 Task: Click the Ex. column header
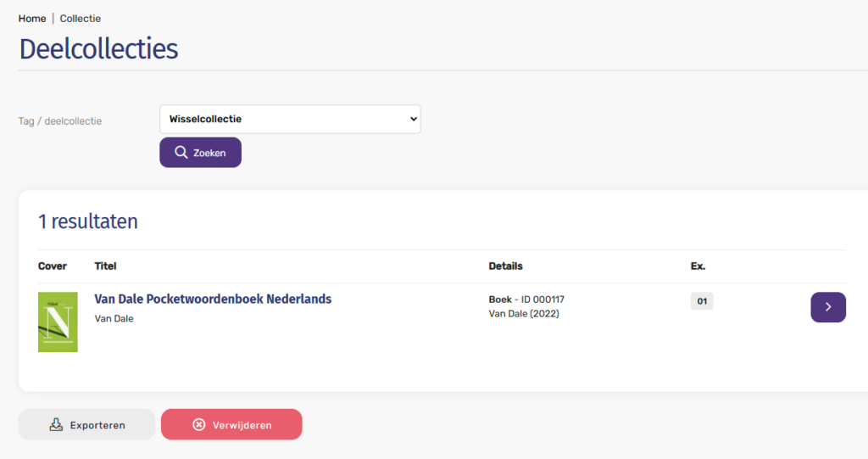[698, 266]
